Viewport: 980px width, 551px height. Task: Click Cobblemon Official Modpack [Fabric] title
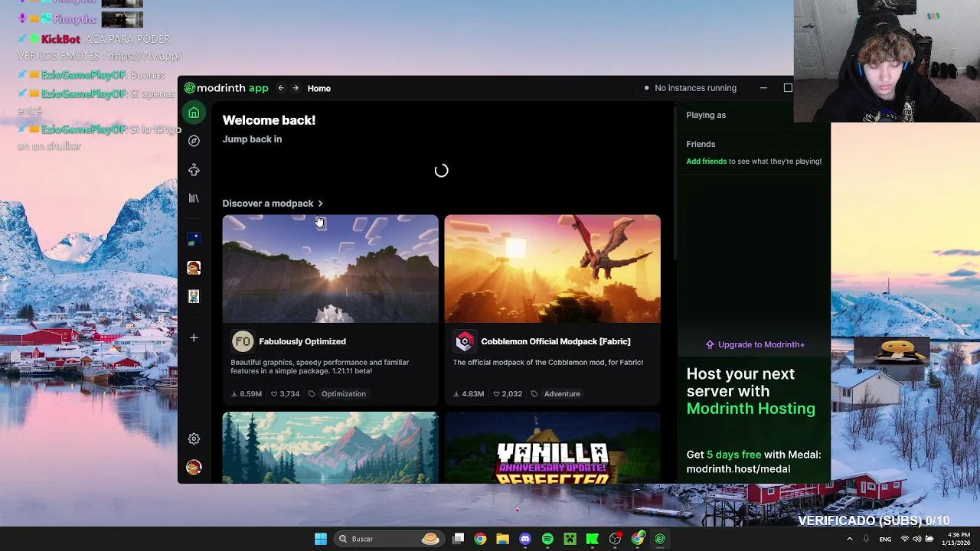click(556, 341)
